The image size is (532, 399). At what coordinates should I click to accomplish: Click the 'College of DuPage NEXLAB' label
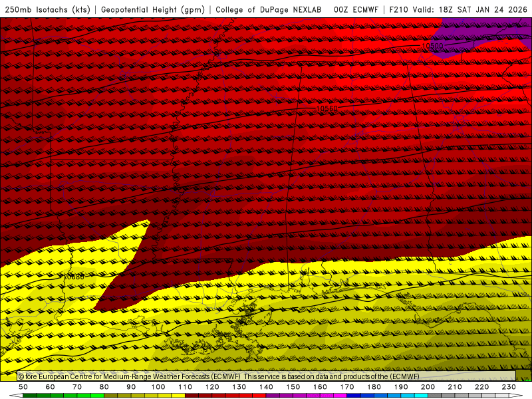269,10
